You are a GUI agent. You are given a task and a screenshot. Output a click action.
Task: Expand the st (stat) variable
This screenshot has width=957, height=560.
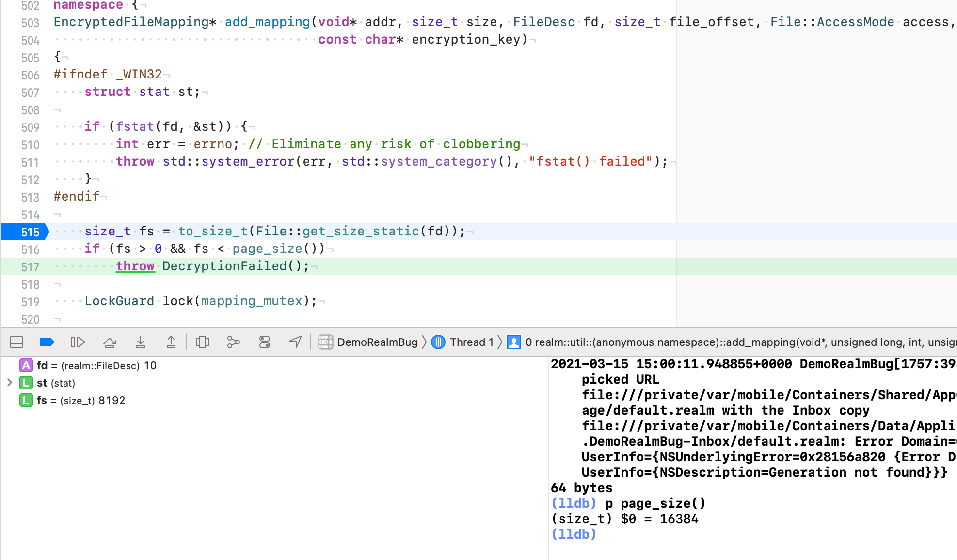[9, 383]
